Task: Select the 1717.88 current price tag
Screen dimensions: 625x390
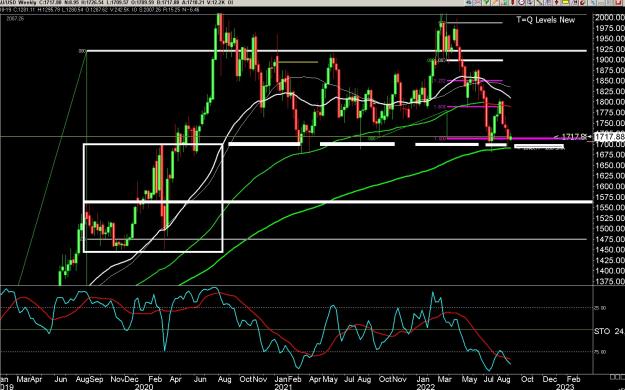Action: click(x=609, y=137)
